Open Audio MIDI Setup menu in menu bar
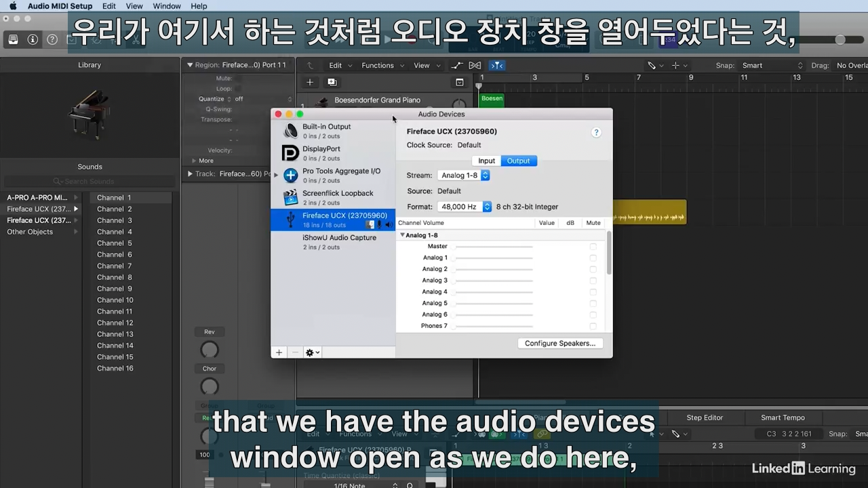868x488 pixels. (60, 6)
